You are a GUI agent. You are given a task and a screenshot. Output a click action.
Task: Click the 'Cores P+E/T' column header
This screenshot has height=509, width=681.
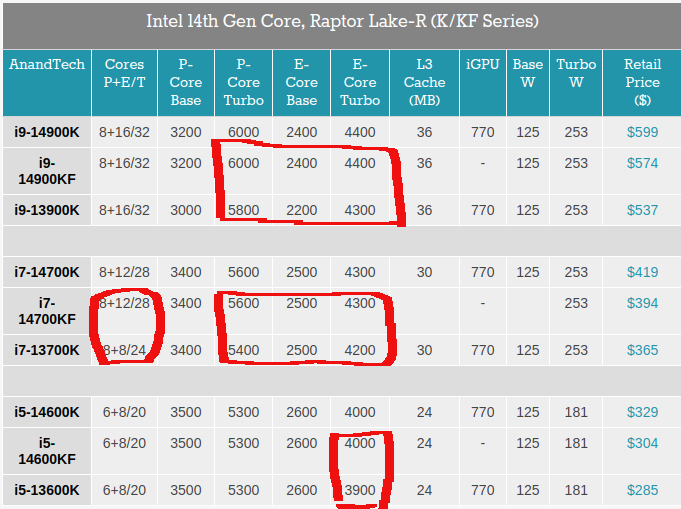(x=124, y=83)
